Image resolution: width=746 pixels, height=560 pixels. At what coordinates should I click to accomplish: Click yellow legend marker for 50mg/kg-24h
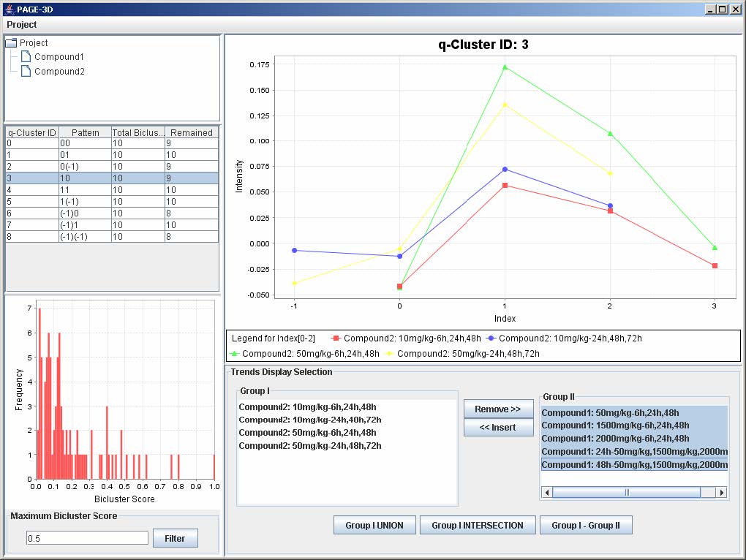coord(389,353)
